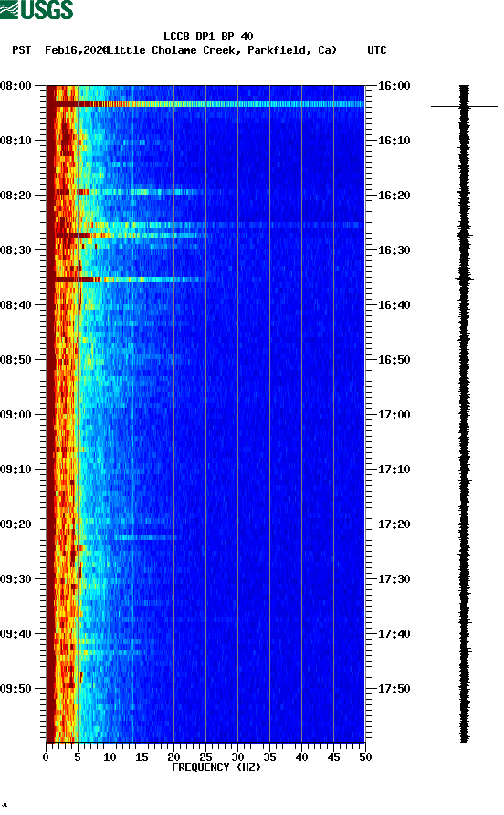This screenshot has height=815, width=504.
Task: Click the event streak near 08:35 PST
Action: click(130, 280)
